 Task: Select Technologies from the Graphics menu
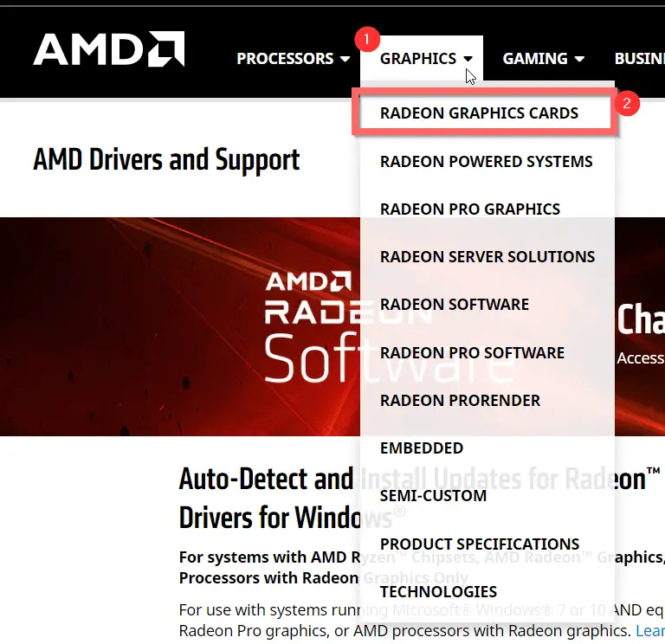coord(438,591)
